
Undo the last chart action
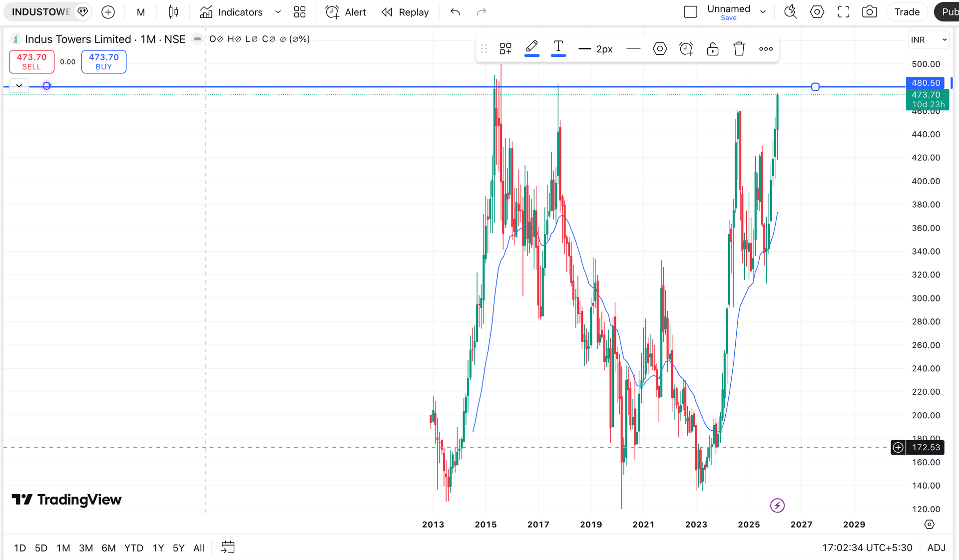pyautogui.click(x=455, y=12)
